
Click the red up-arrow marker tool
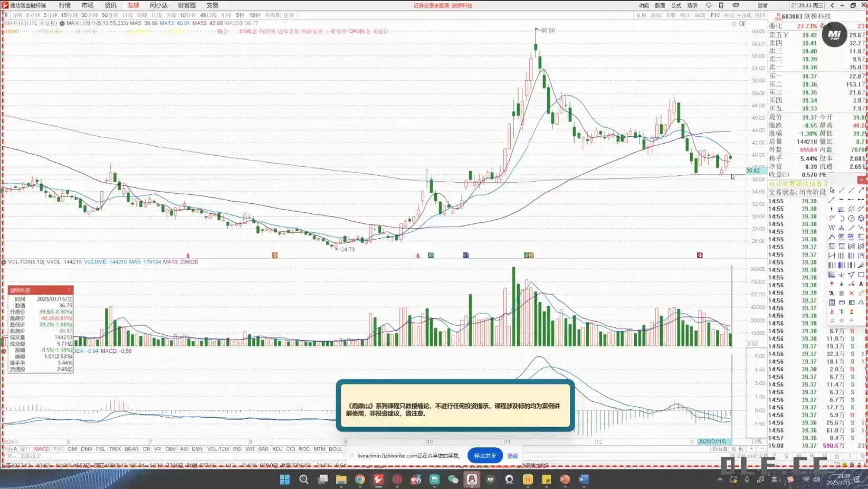click(832, 284)
